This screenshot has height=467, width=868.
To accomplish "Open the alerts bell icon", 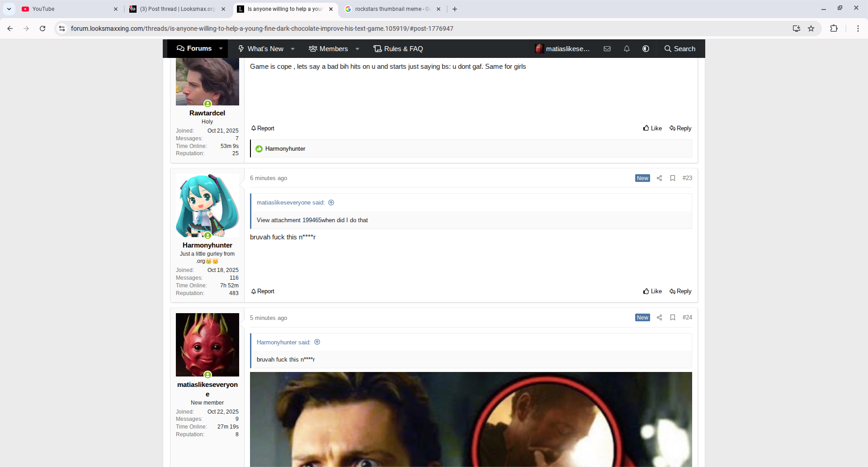I will pyautogui.click(x=627, y=49).
